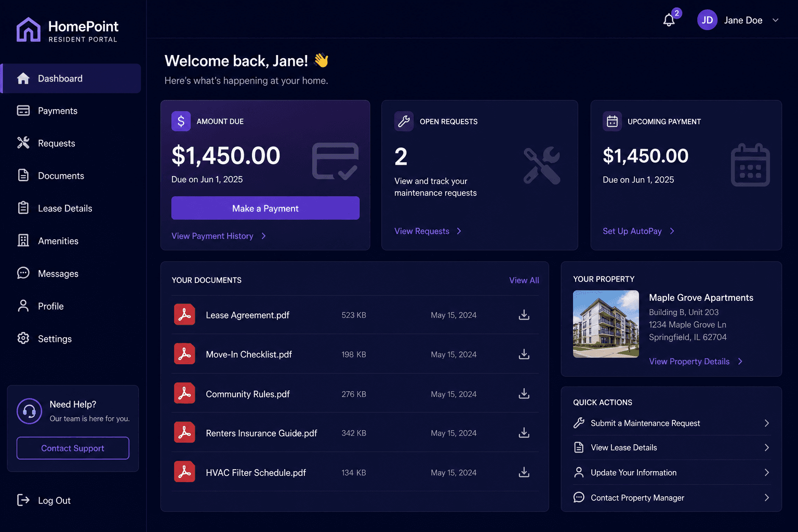
Task: Click the dollar sign Amount Due icon
Action: point(181,121)
